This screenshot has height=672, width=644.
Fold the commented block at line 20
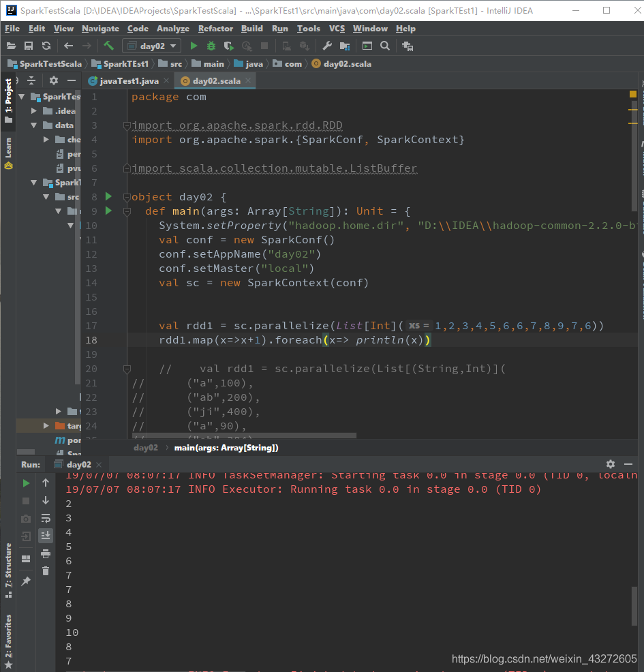(127, 369)
